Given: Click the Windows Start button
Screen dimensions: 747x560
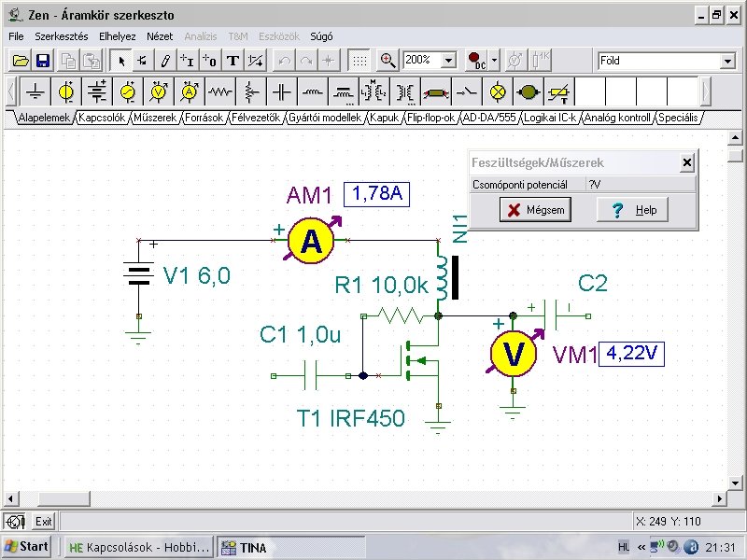Looking at the screenshot, I should pos(27,546).
